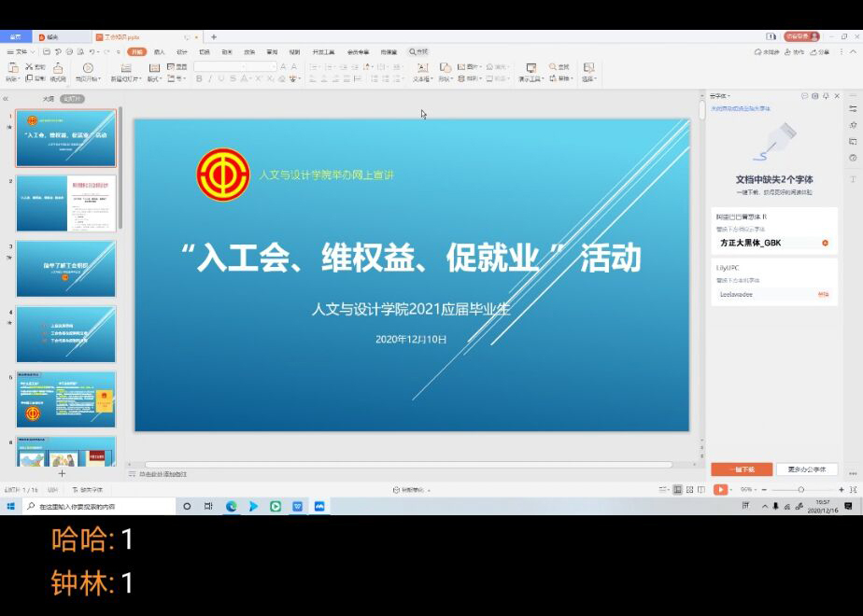863x616 pixels.
Task: Click the zoom slider handle in status bar
Action: [800, 489]
